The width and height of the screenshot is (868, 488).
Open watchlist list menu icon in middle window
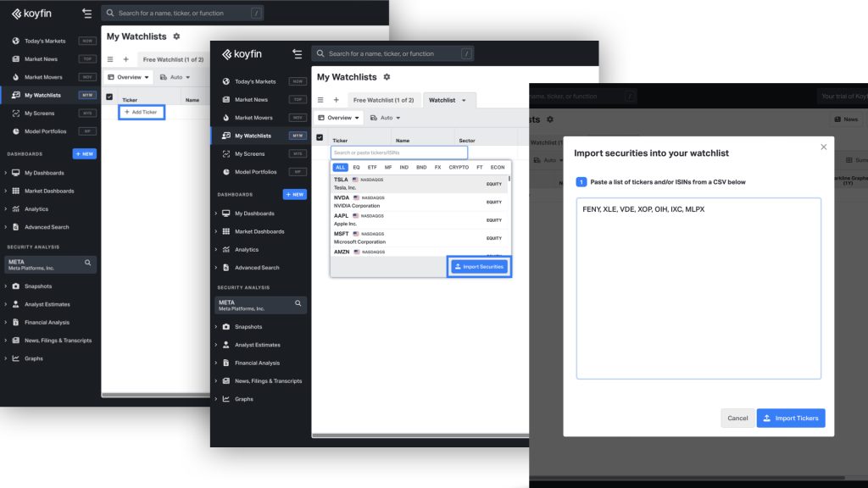pos(320,100)
